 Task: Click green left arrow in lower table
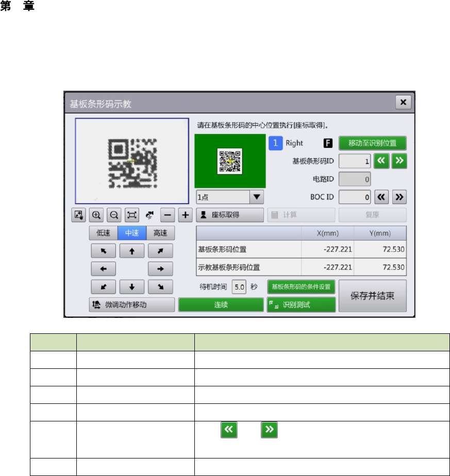tap(229, 430)
